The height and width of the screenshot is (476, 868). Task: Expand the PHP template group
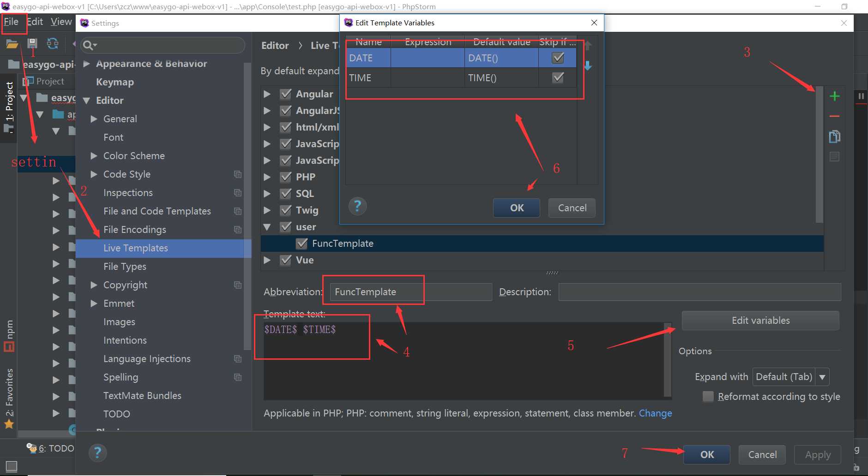click(x=267, y=177)
